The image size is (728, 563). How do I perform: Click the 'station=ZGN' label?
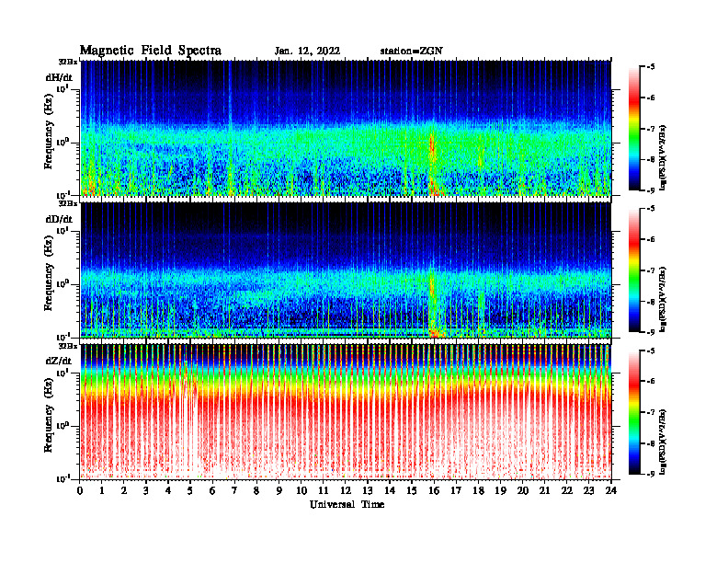point(412,51)
